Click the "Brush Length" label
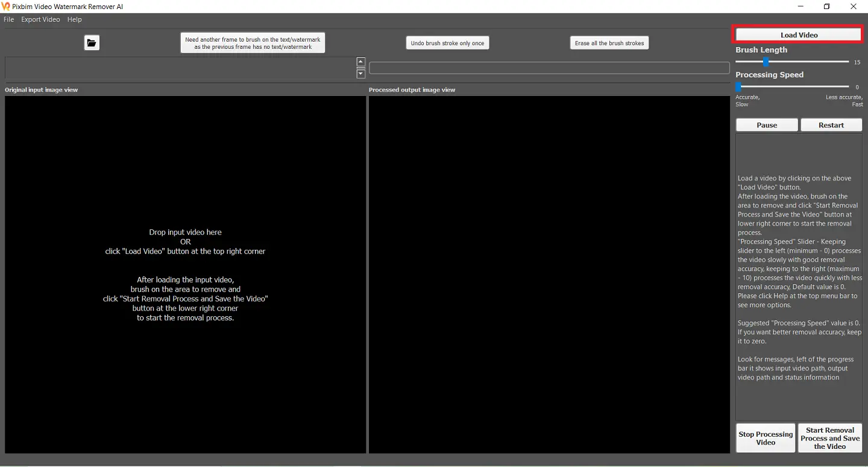868x467 pixels. [x=761, y=50]
